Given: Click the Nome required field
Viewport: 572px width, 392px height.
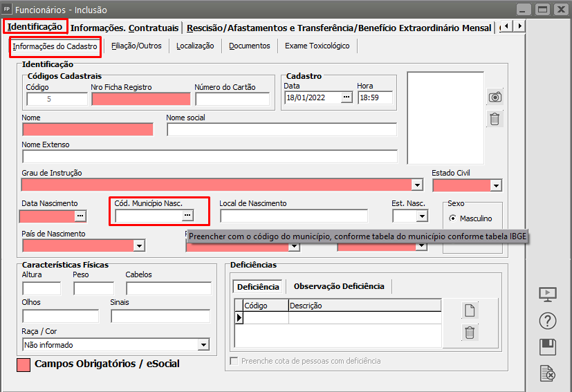Looking at the screenshot, I should (x=88, y=129).
